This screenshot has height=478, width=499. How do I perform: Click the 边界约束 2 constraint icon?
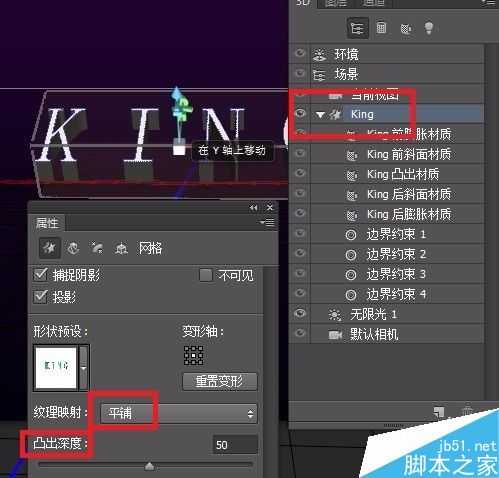(x=351, y=255)
